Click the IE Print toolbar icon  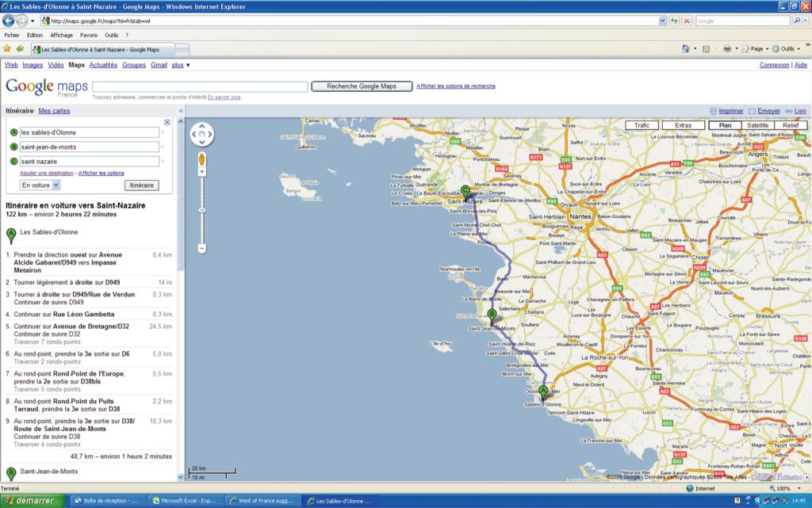coord(727,48)
